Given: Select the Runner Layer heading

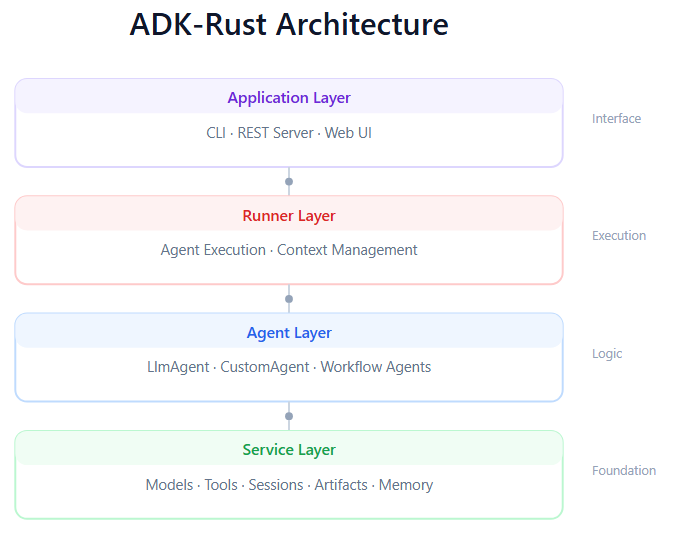Looking at the screenshot, I should pos(289,215).
